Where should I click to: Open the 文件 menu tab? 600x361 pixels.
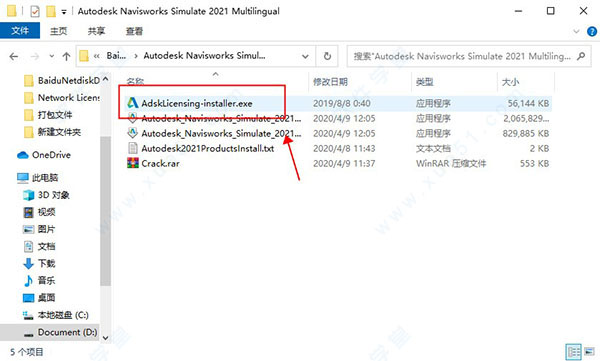pos(20,31)
